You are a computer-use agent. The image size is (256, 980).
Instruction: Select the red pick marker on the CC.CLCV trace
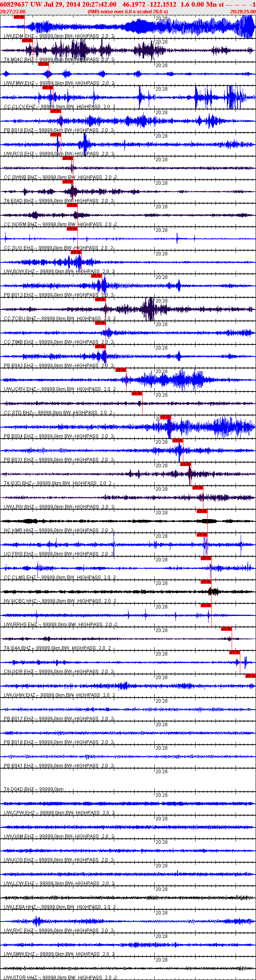point(48,87)
